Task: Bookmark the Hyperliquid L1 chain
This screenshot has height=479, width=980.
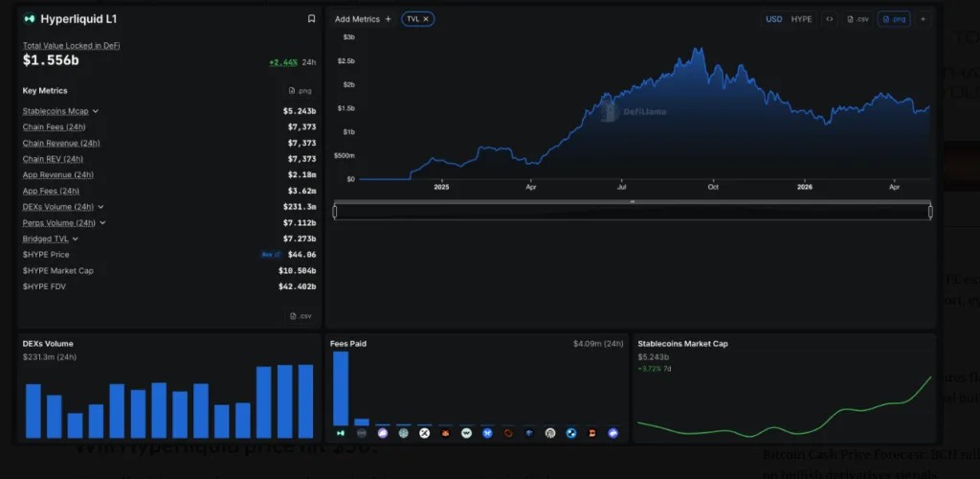Action: click(311, 19)
